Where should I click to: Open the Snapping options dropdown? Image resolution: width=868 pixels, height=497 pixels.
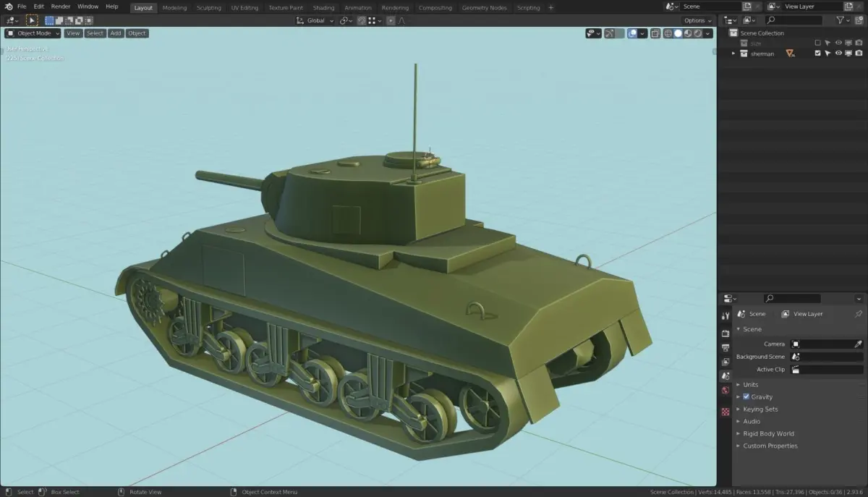[x=374, y=20]
